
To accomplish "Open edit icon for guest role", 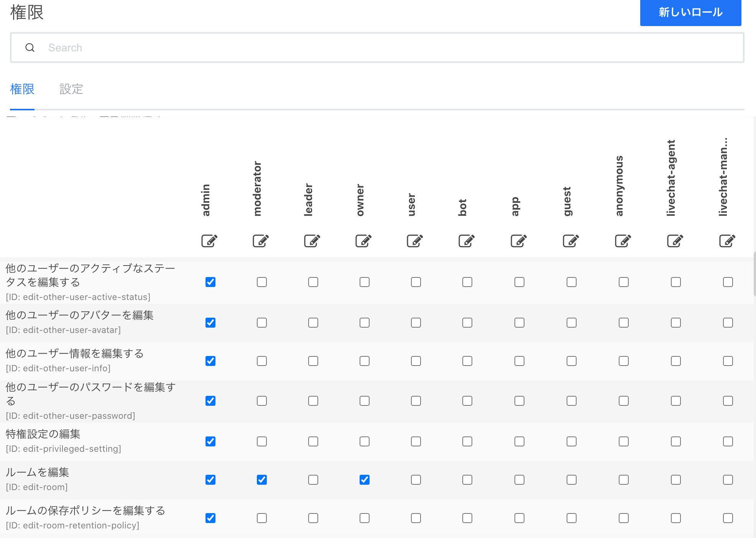I will point(571,241).
